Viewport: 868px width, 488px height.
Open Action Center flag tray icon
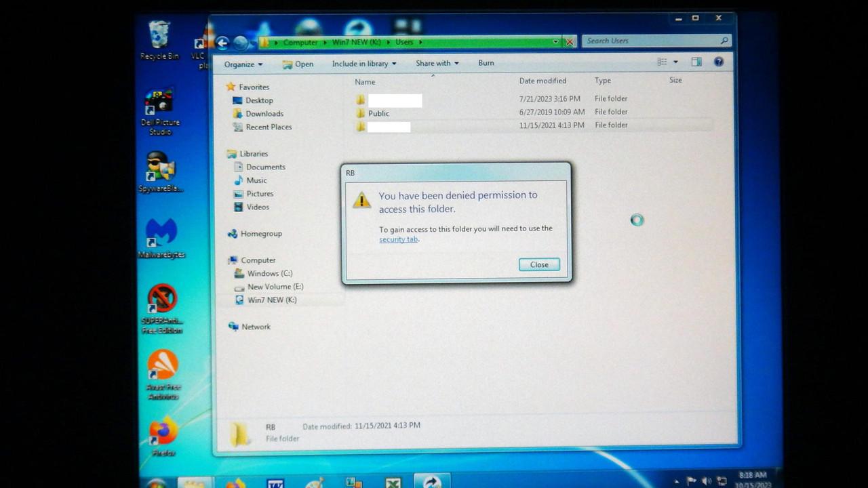(x=692, y=481)
